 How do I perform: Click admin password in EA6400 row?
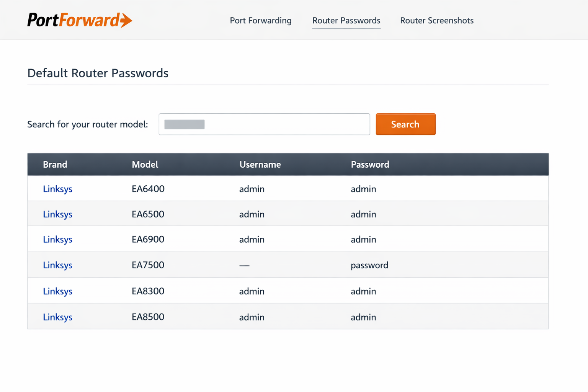coord(363,189)
